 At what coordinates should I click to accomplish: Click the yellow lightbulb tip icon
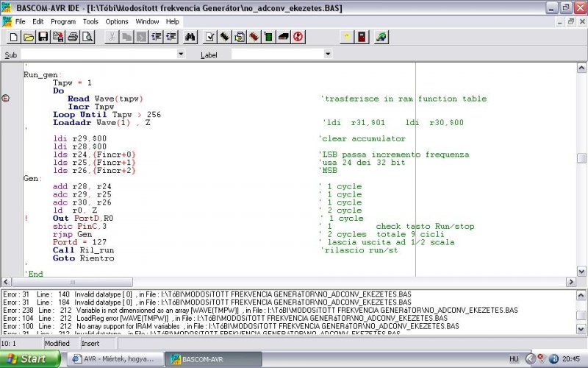[x=347, y=37]
